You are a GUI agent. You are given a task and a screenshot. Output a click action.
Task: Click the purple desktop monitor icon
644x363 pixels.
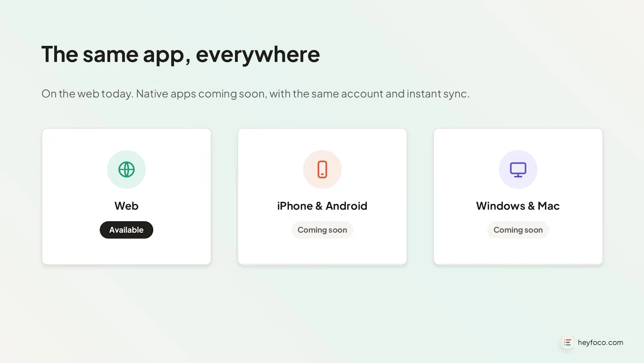[x=518, y=170]
